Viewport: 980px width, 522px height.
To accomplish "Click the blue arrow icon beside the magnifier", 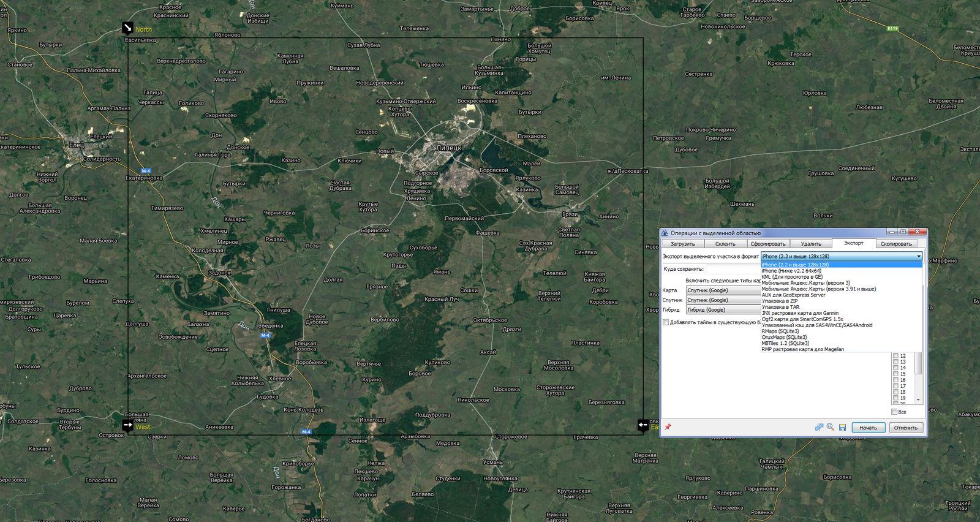I will point(819,427).
